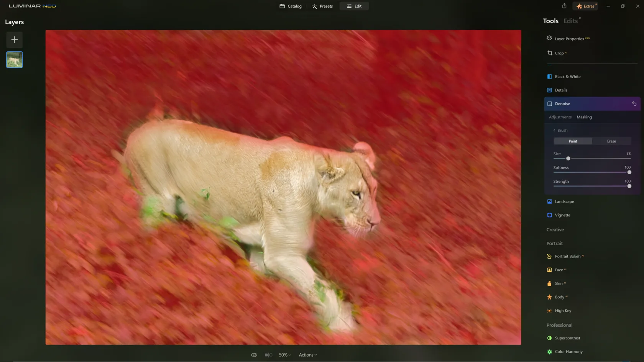Toggle before/after compare view

pos(268,355)
